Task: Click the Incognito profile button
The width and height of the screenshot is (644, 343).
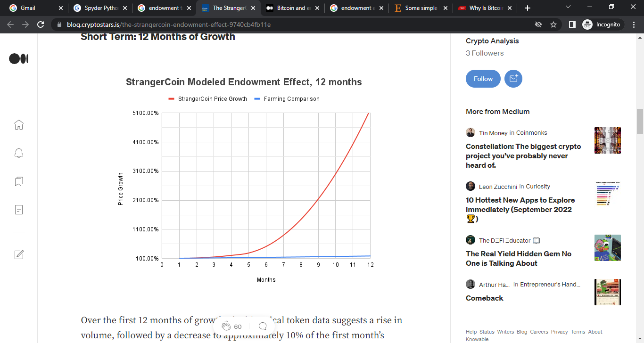Action: tap(603, 24)
